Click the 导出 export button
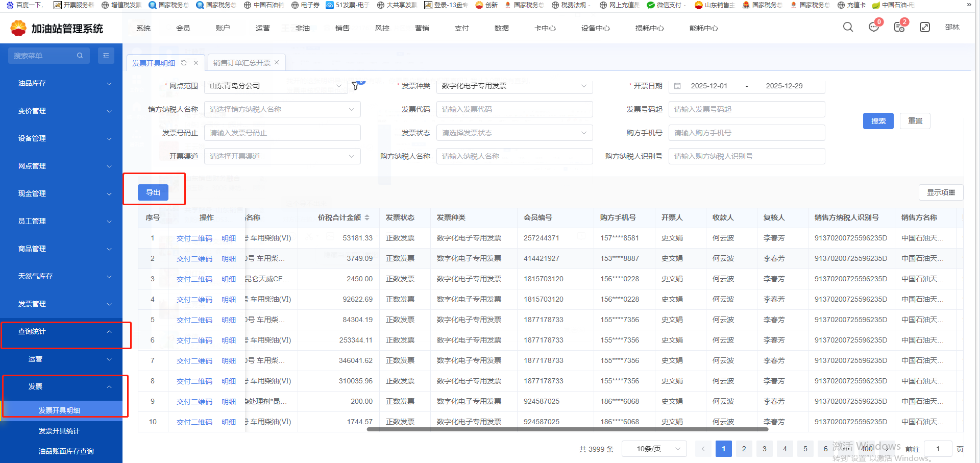Viewport: 980px width, 463px height. click(153, 192)
